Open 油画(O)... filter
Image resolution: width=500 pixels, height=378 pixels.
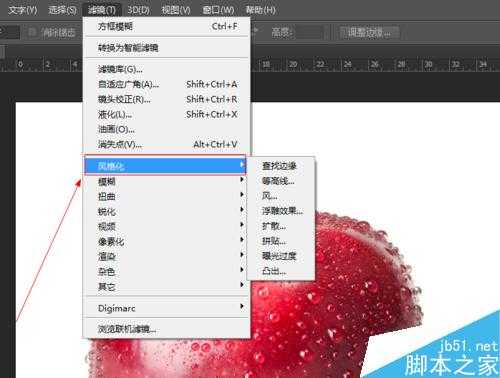coord(167,129)
